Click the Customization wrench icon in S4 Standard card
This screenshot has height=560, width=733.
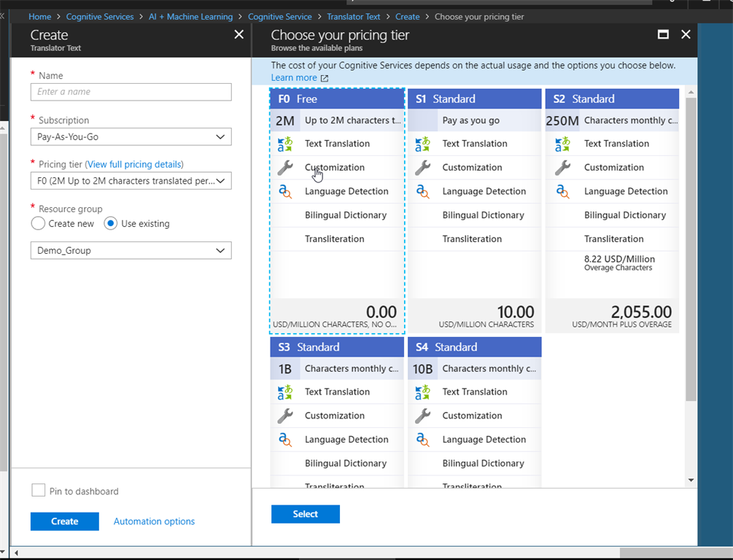[422, 416]
